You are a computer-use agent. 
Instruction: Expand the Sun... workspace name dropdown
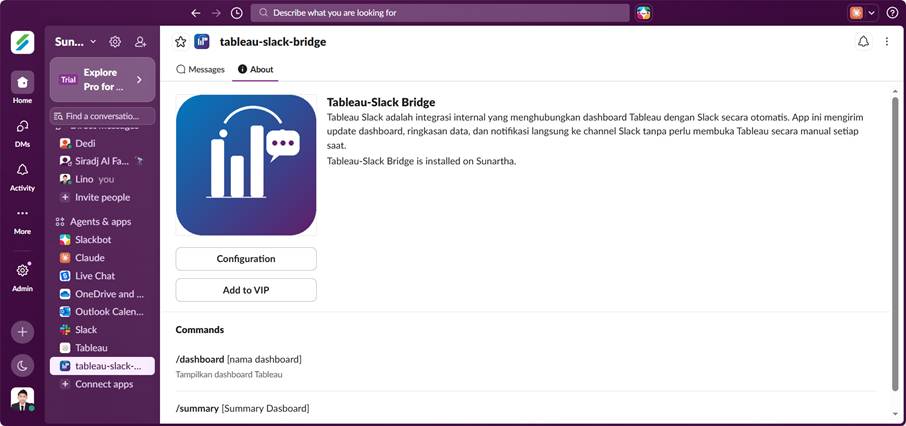[x=76, y=42]
